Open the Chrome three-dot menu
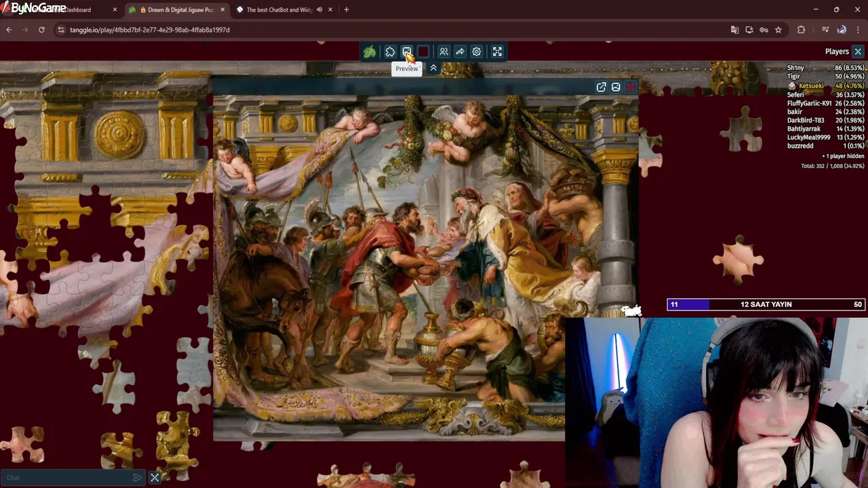The height and width of the screenshot is (488, 868). (x=858, y=30)
